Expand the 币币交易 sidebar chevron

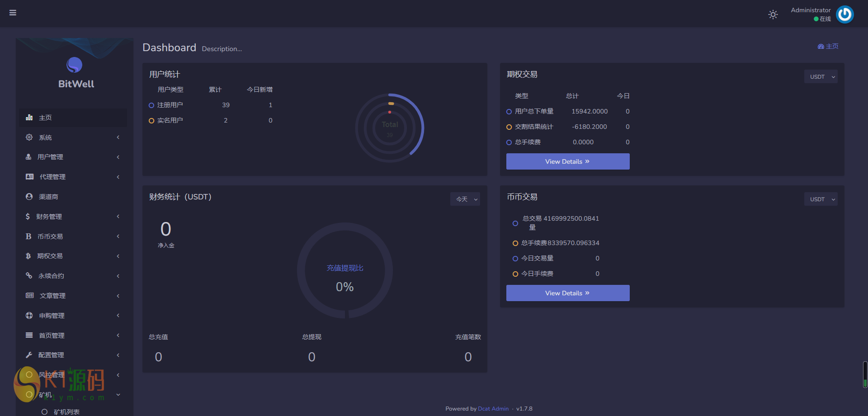(118, 236)
